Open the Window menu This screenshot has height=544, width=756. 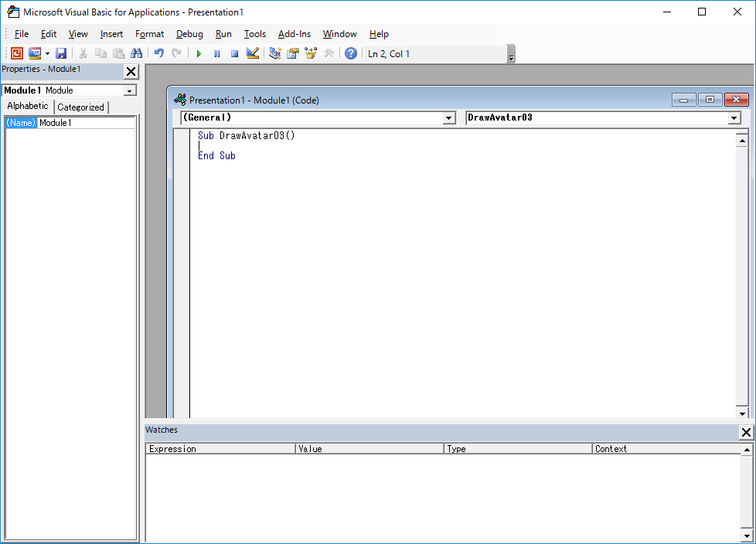[340, 34]
